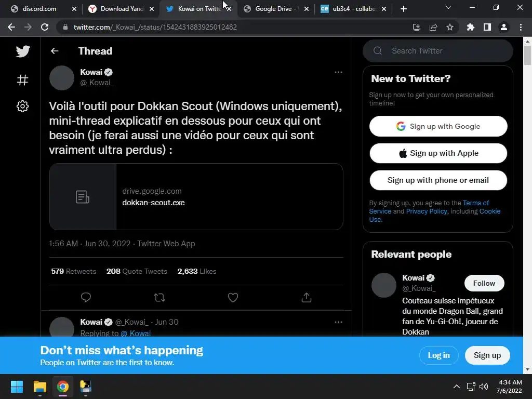Open the Terms of Service link
Viewport: 532px width, 399px height.
click(476, 203)
